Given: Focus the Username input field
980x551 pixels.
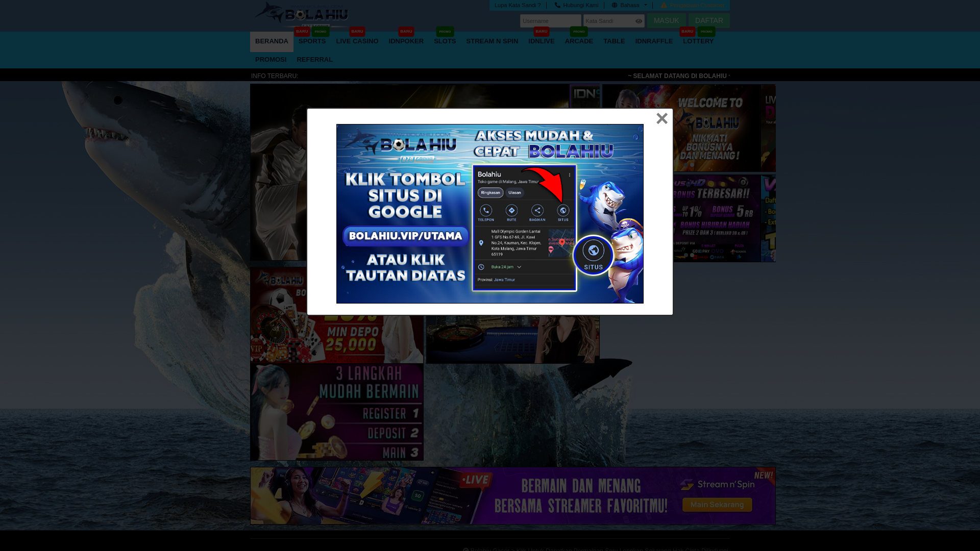Looking at the screenshot, I should pyautogui.click(x=550, y=21).
